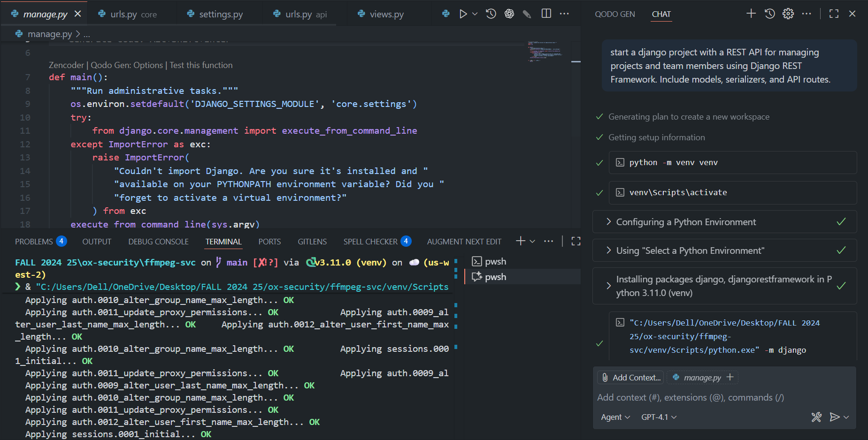Toggle maximize of the terminal panel
This screenshot has width=868, height=440.
click(576, 241)
